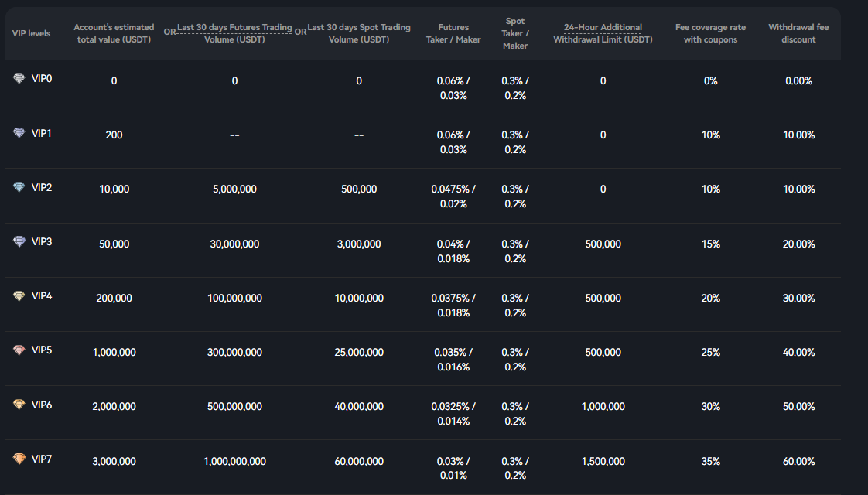Select the Spot Taker / Maker header
Image resolution: width=868 pixels, height=495 pixels.
[514, 33]
